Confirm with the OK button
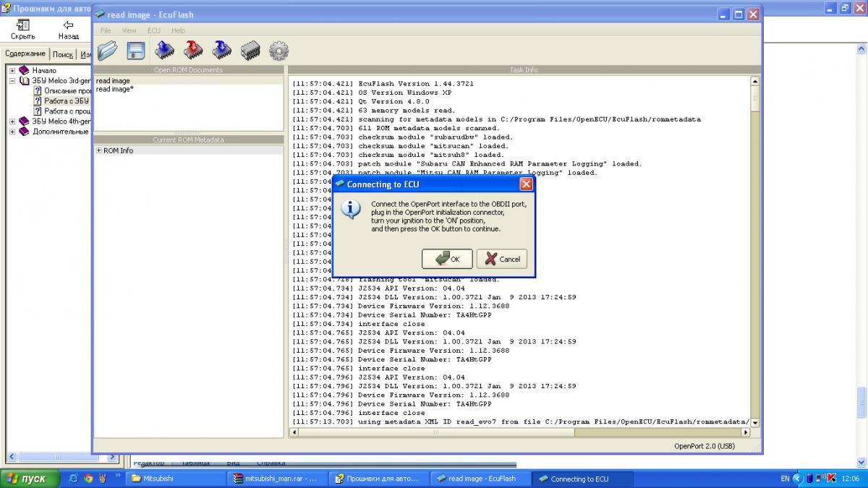868x488 pixels. [447, 259]
